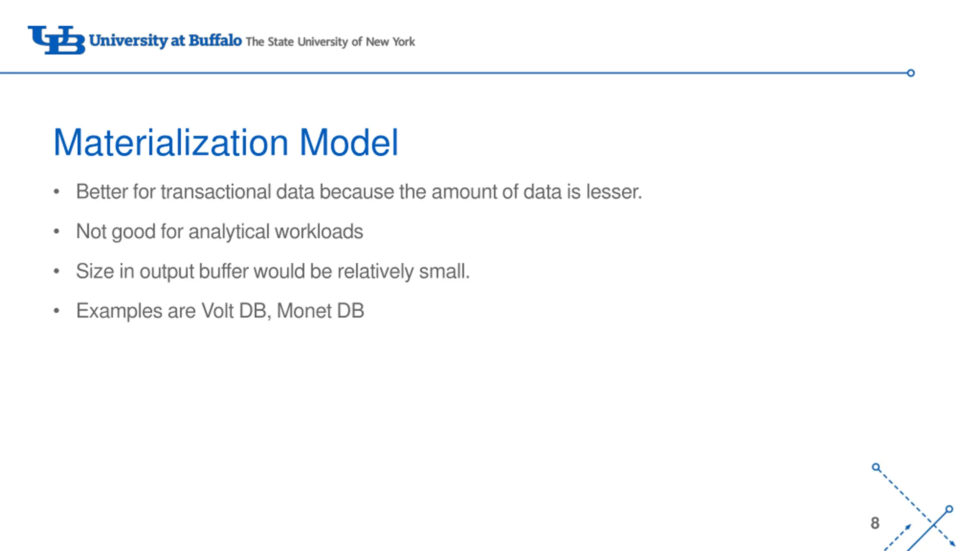The width and height of the screenshot is (980, 551).
Task: Select the 'University at Buffalo' wordmark
Action: click(165, 41)
